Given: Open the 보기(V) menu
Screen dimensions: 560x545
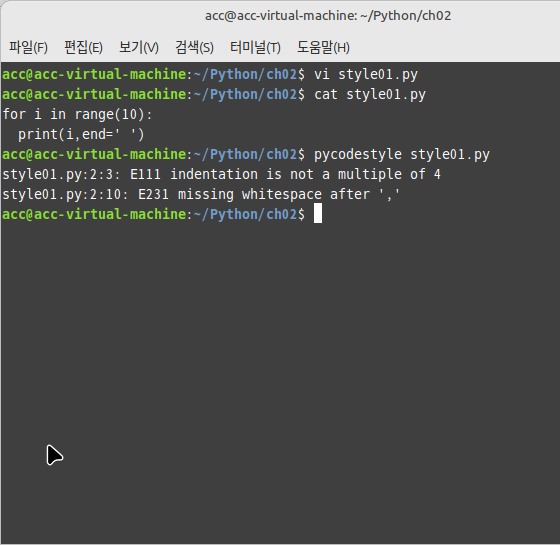Looking at the screenshot, I should [139, 47].
